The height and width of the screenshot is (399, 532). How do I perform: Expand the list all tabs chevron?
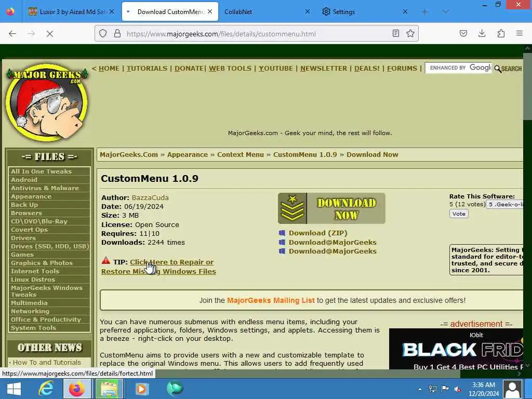click(445, 12)
